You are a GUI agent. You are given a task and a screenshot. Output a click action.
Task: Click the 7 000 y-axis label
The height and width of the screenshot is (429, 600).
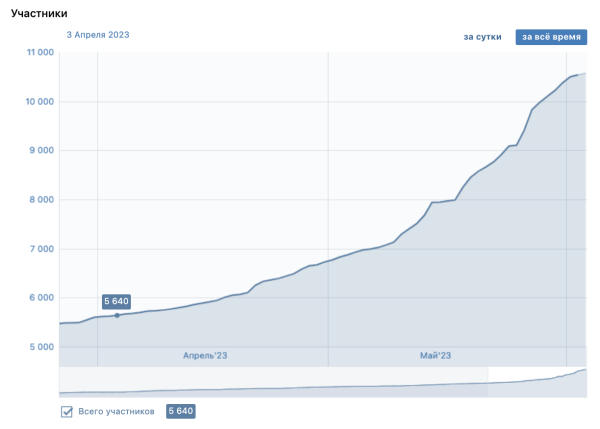38,248
